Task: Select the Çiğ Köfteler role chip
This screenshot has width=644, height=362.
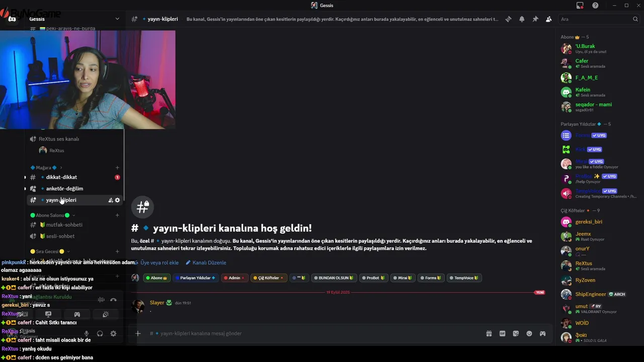Action: [268, 278]
